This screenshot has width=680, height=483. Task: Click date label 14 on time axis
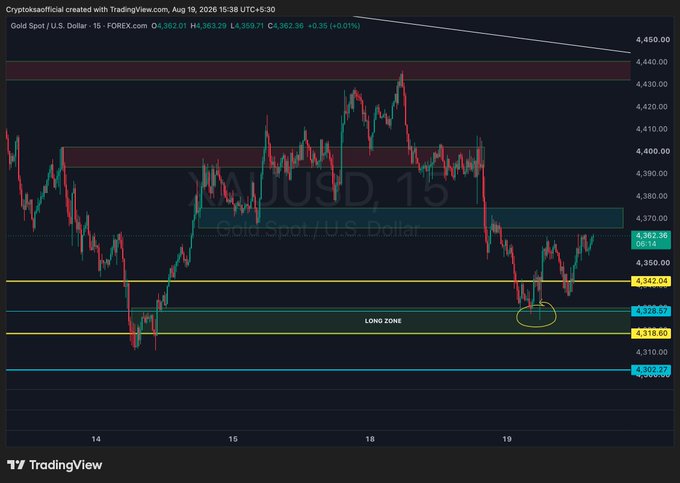96,439
